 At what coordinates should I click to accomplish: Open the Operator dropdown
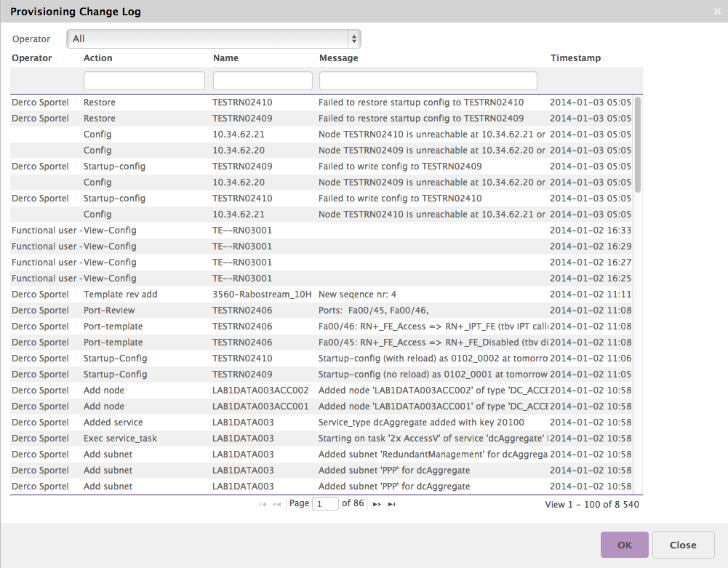pyautogui.click(x=213, y=39)
